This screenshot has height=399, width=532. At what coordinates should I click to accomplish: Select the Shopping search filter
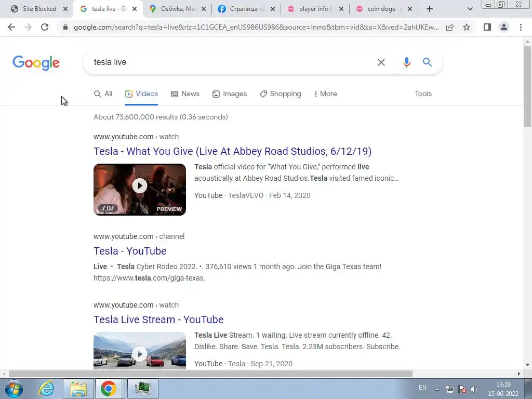click(x=280, y=94)
